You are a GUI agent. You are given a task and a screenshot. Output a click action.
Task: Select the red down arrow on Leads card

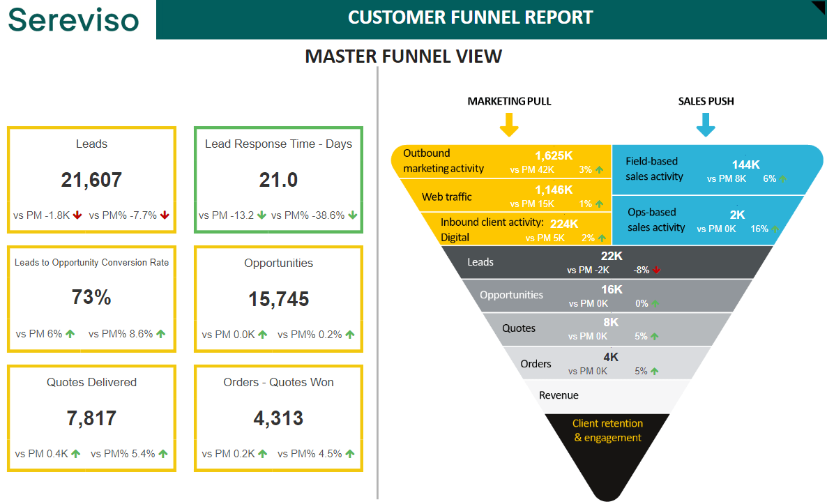pyautogui.click(x=77, y=215)
